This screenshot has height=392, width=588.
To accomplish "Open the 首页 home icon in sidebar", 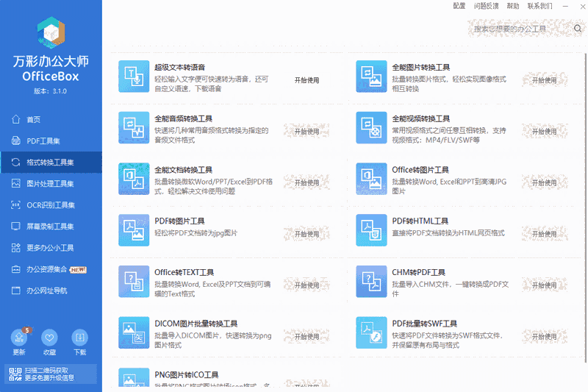I will coord(15,119).
